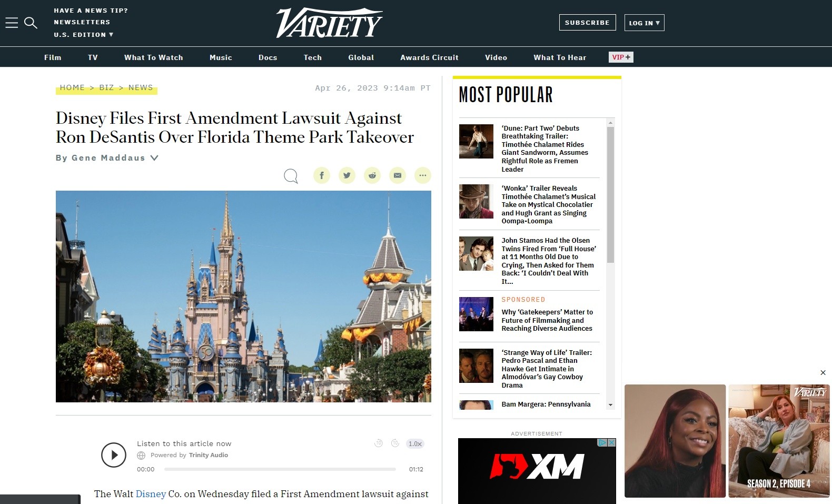Open John Stamos Olsen Twins story
832x504 pixels.
coord(548,261)
